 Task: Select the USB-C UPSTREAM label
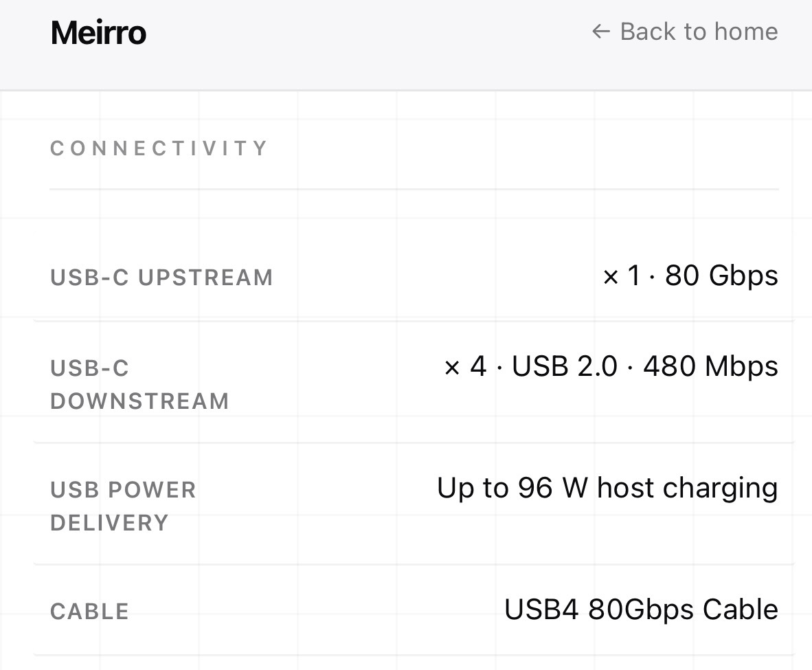161,277
